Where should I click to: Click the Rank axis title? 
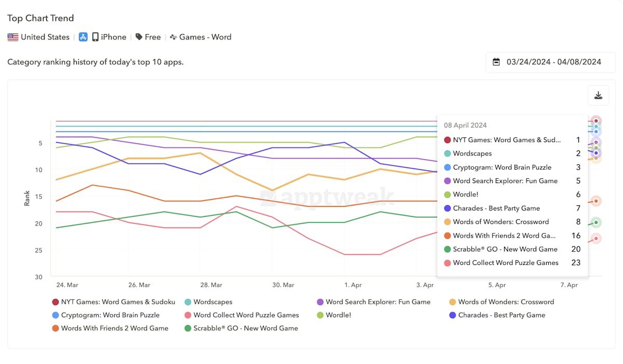(27, 198)
